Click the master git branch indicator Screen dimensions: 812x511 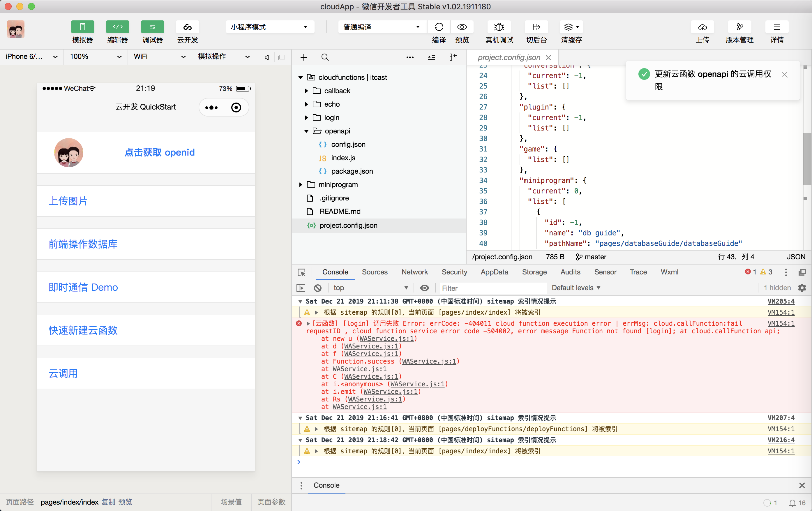click(x=591, y=257)
